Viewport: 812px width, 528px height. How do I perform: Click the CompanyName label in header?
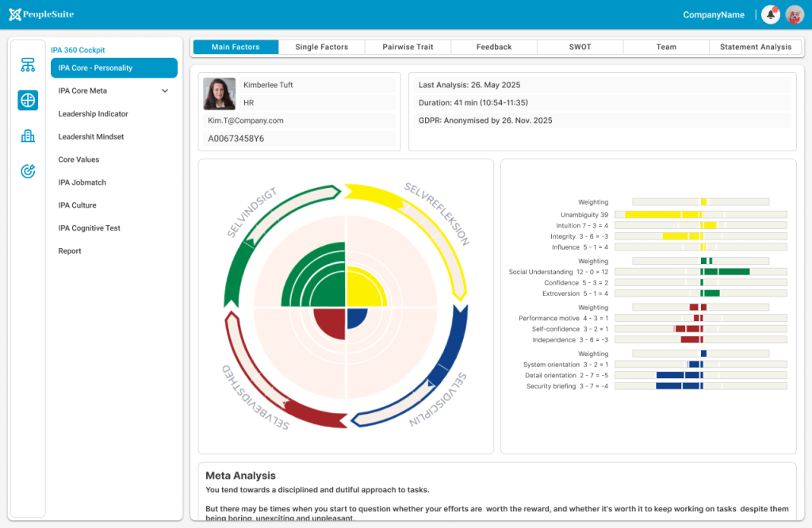click(714, 14)
